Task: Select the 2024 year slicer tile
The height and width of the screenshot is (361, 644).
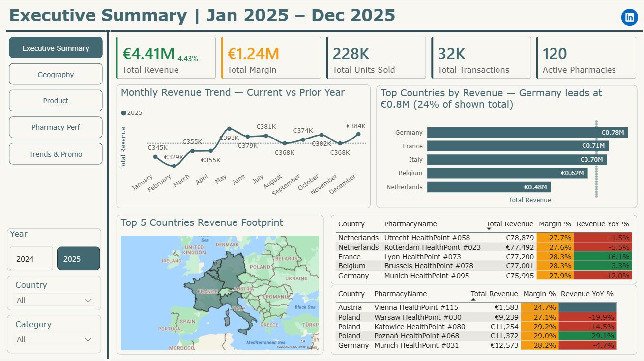Action: (31, 258)
